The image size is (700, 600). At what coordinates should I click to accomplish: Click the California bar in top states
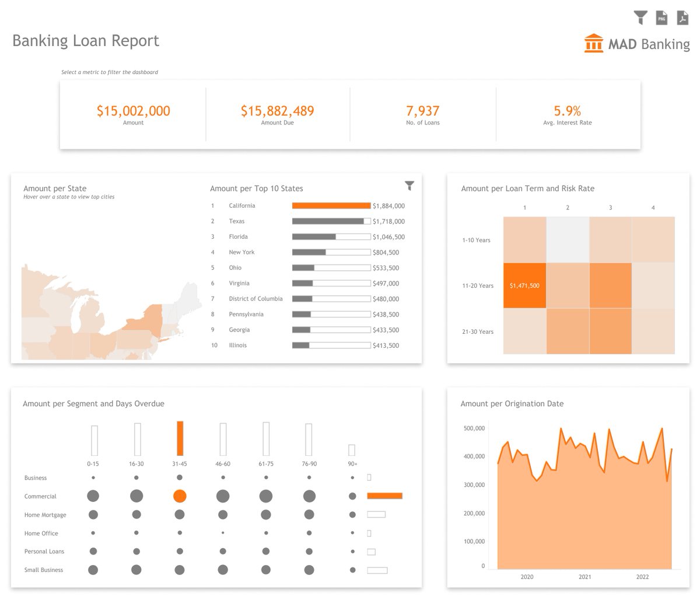tap(331, 205)
